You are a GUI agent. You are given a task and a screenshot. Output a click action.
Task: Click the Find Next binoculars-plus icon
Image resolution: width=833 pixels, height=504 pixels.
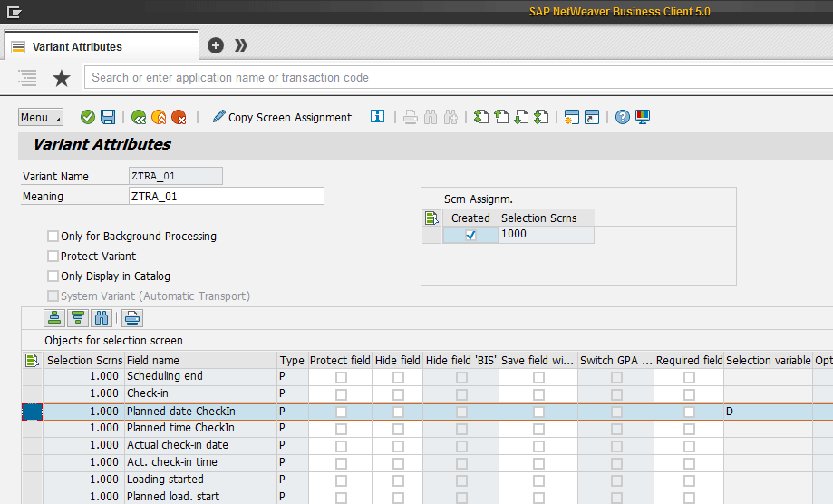click(x=450, y=117)
